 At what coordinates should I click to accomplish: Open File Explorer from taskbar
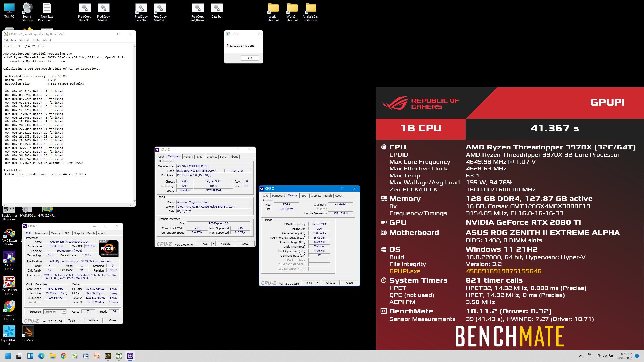[52, 356]
